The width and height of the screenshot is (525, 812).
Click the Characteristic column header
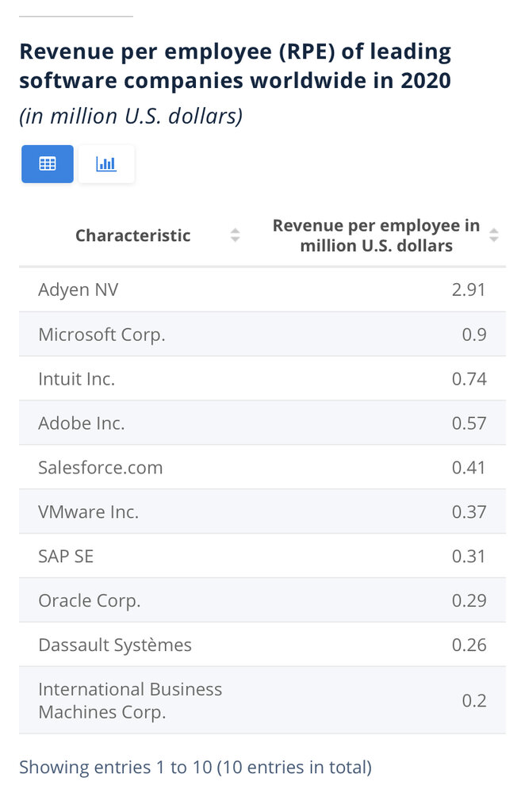click(x=133, y=236)
